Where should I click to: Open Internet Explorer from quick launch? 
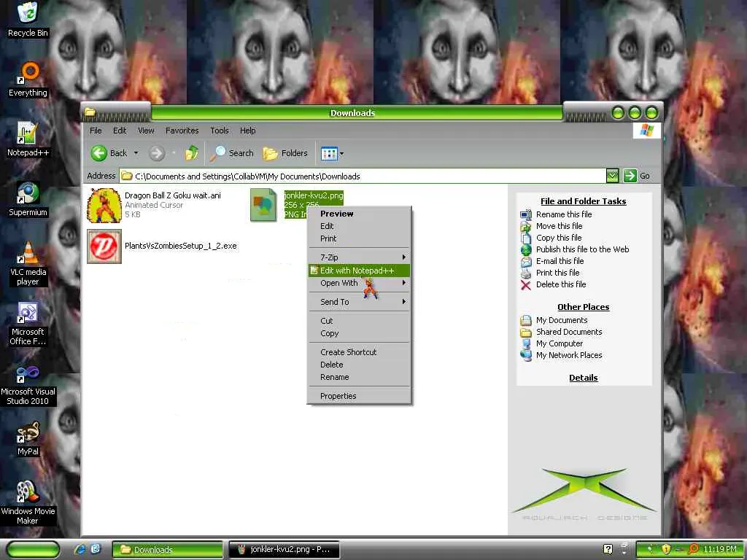coord(80,549)
